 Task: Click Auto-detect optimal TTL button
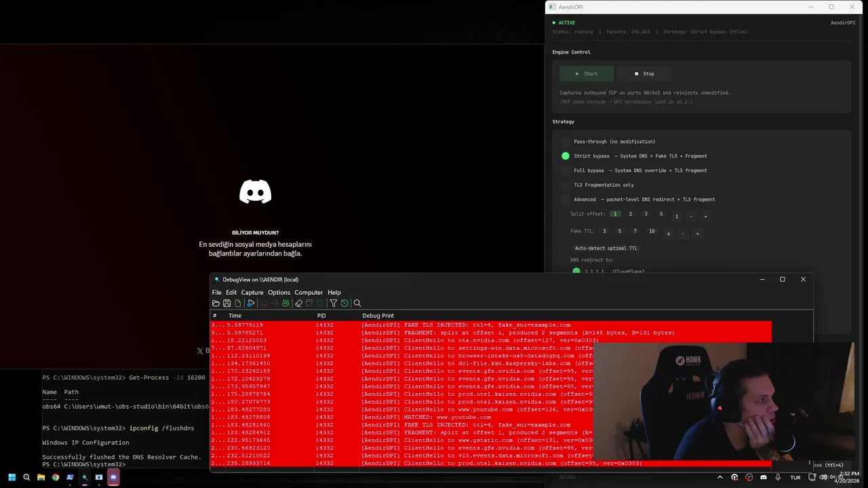click(x=606, y=248)
